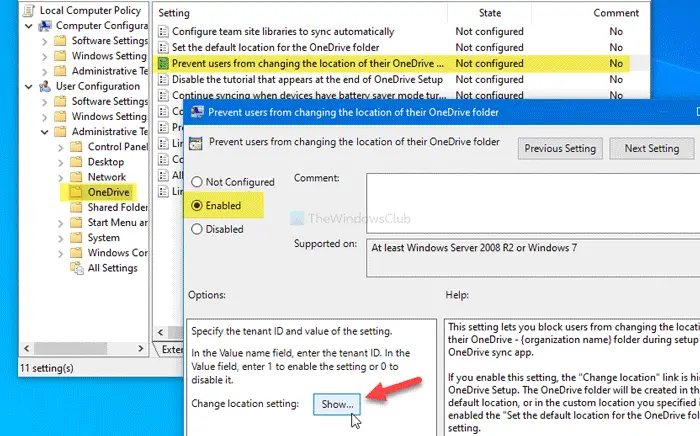Select the OneDrive tree item label
The width and height of the screenshot is (700, 436).
[x=108, y=192]
